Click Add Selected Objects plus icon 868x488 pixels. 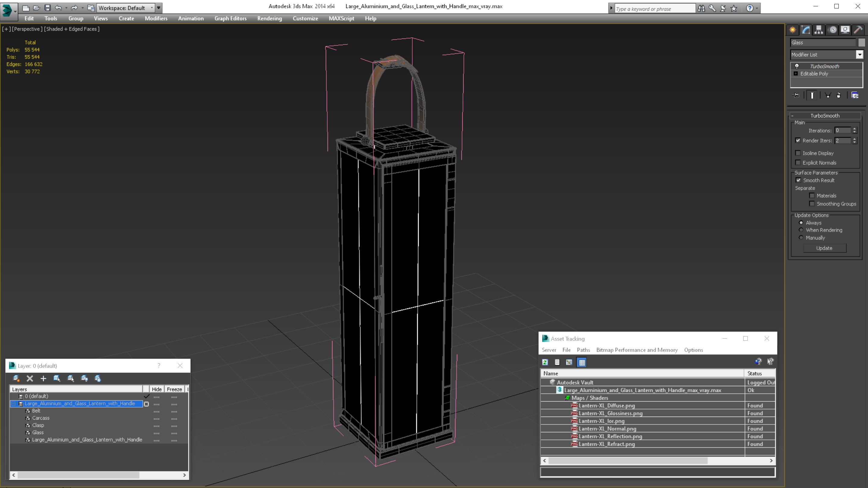pyautogui.click(x=43, y=378)
